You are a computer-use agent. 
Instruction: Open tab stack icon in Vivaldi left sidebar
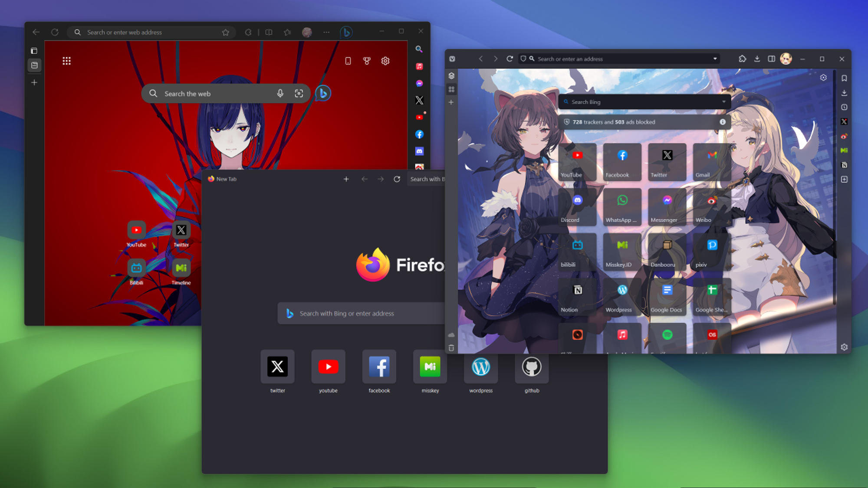[451, 75]
